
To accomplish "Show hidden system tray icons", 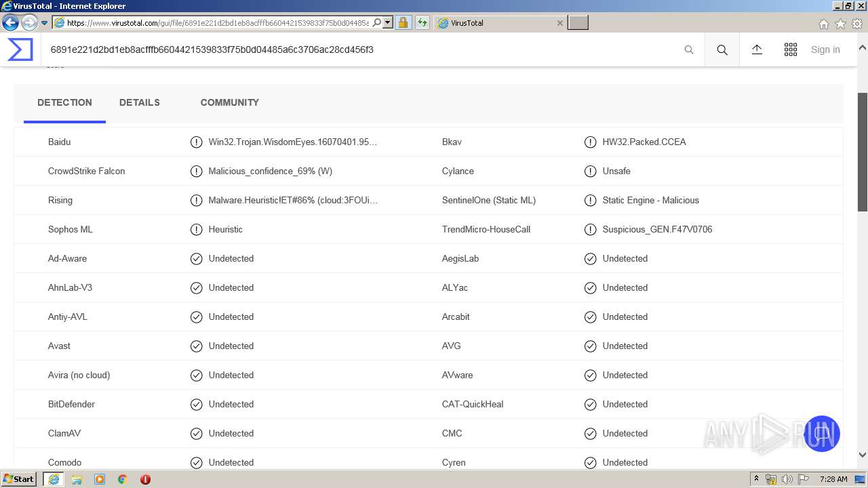I will pos(756,479).
